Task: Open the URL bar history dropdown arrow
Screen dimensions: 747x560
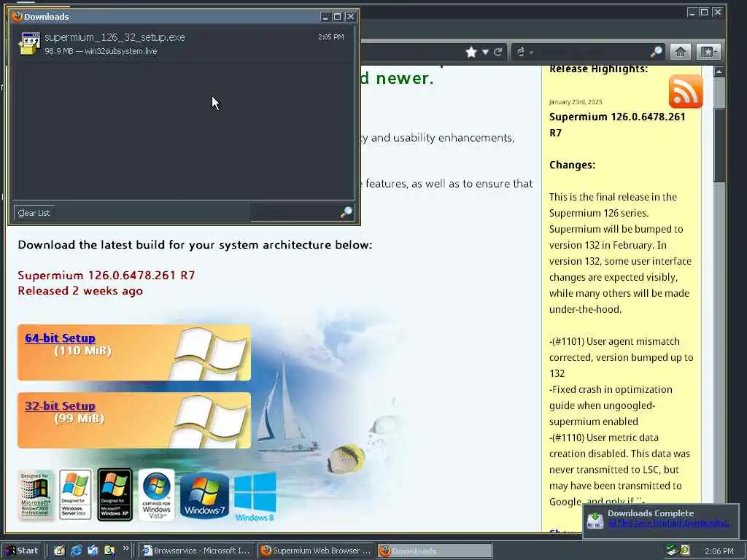Action: coord(485,52)
